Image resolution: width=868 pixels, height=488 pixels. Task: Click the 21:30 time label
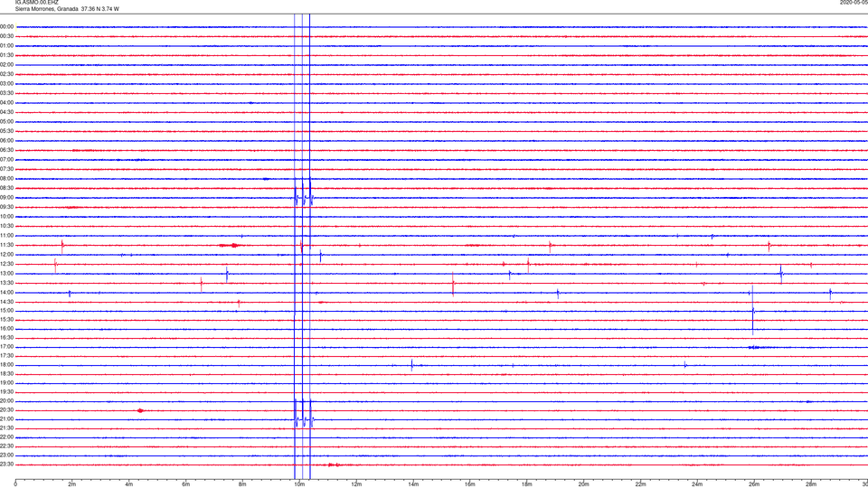(6, 428)
